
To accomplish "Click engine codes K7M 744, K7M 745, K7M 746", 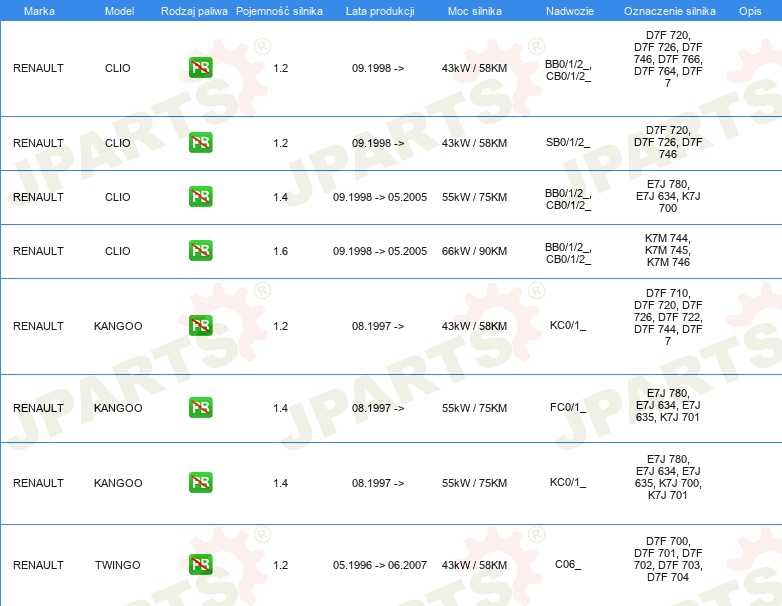I will (668, 250).
